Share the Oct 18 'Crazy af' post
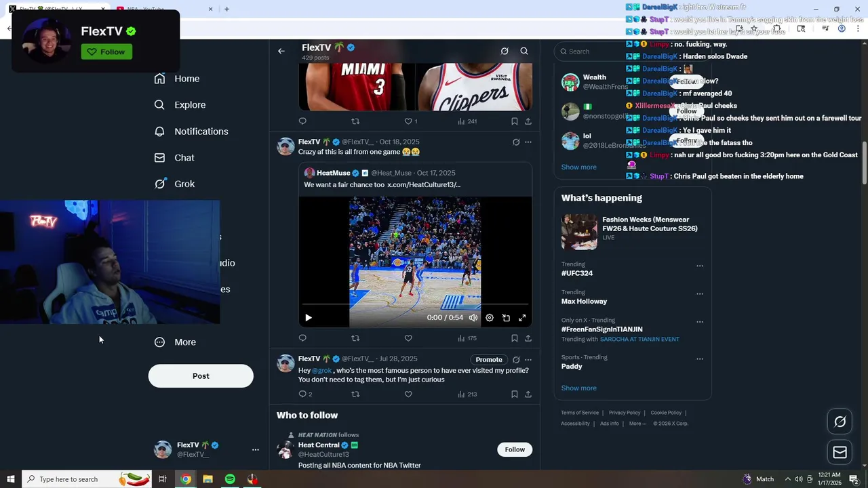The image size is (868, 488). [x=528, y=338]
